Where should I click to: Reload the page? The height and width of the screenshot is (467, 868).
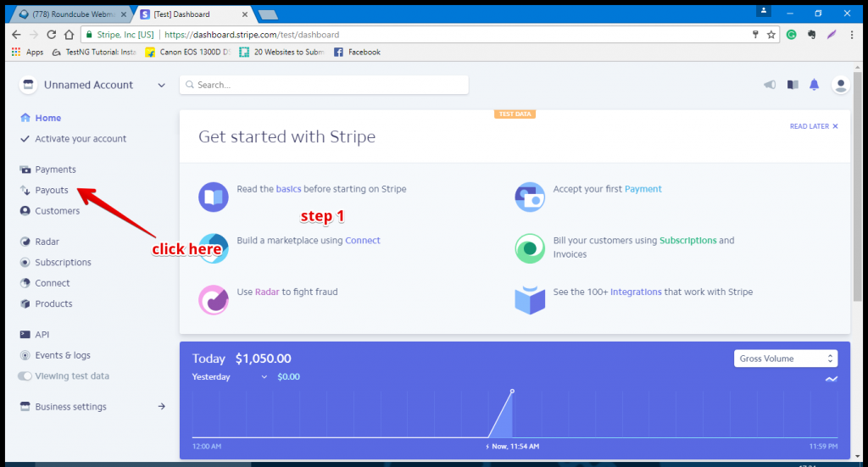click(51, 34)
